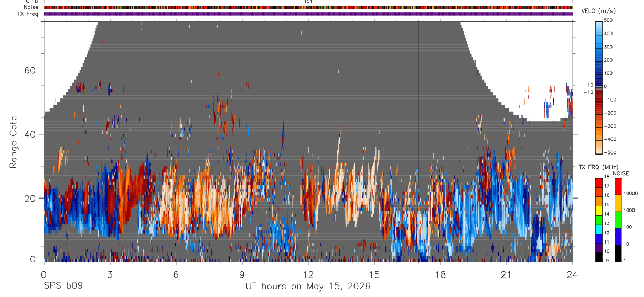
Task: Click the '151' CPID value at top
Action: [308, 2]
